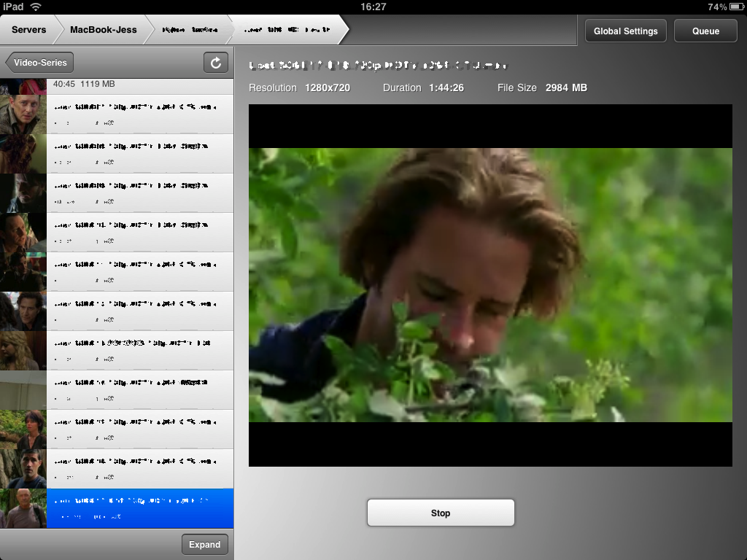This screenshot has height=560, width=747.
Task: Open the breadcrumb right after MacBook-Jess
Action: tap(190, 29)
